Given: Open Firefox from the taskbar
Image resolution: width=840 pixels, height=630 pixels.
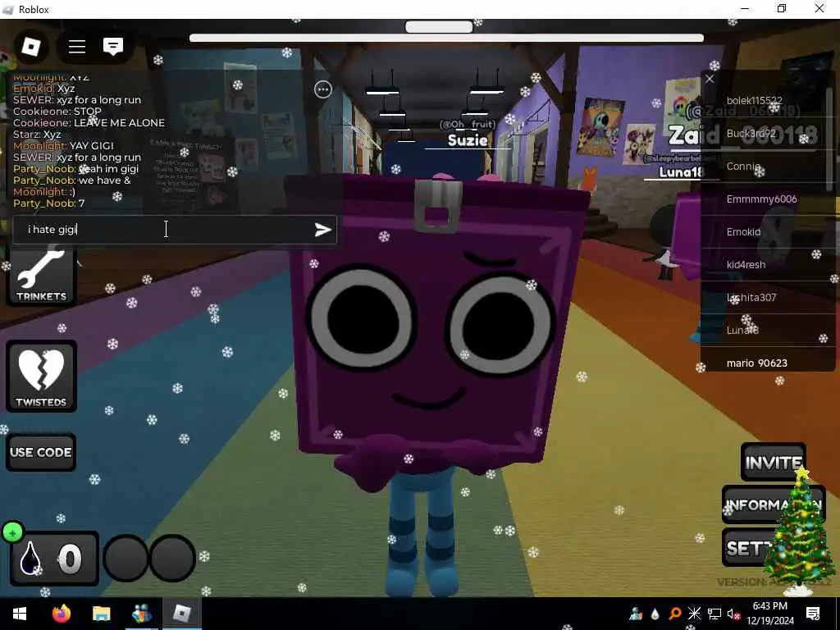Looking at the screenshot, I should point(61,614).
